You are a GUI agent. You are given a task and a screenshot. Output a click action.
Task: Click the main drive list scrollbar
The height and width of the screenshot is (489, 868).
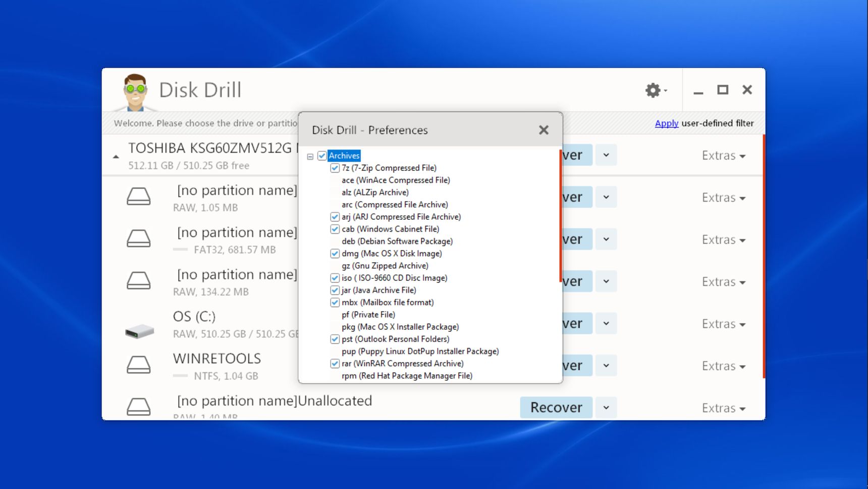pos(764,256)
